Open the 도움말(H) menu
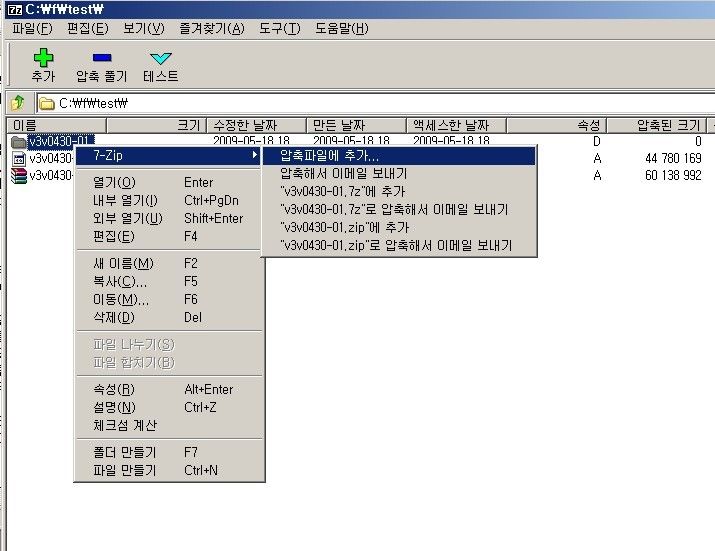This screenshot has width=715, height=551. [x=342, y=29]
